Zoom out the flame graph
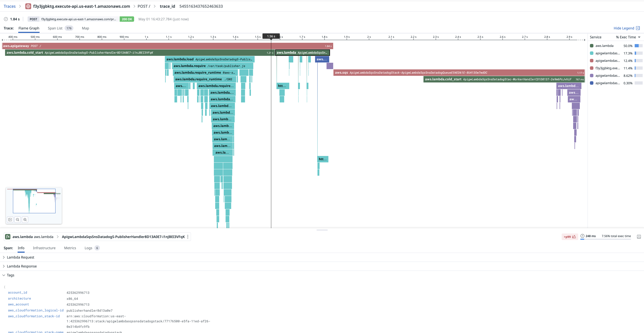 17,220
